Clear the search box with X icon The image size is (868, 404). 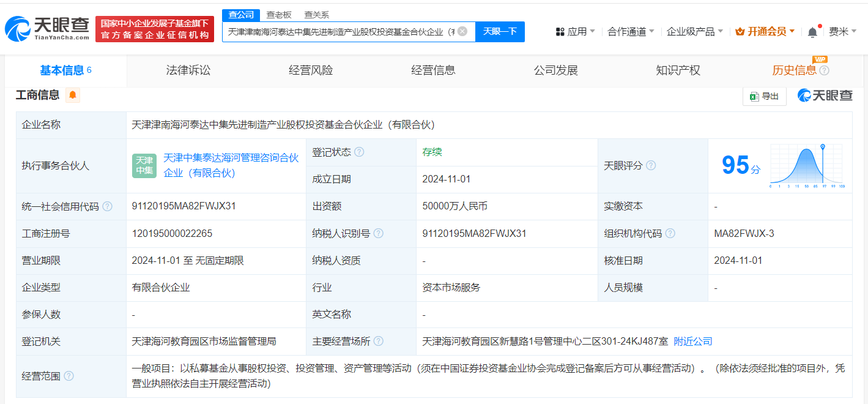pos(462,31)
